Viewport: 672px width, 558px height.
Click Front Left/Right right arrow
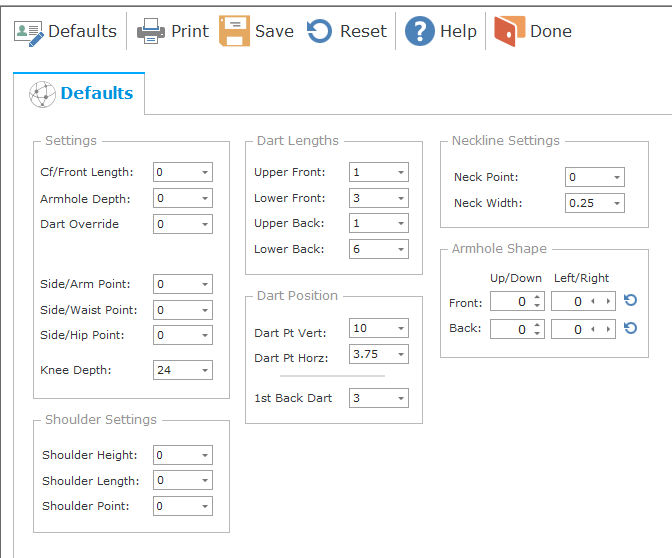[x=607, y=302]
